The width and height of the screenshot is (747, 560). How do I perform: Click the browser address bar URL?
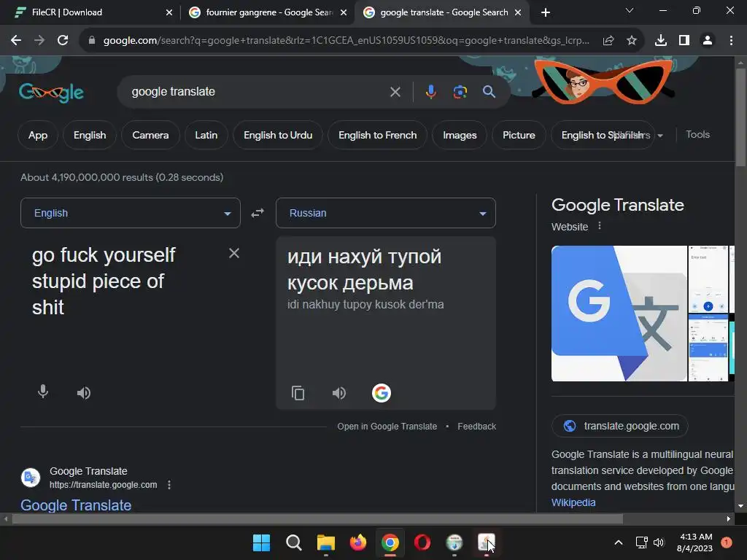tap(346, 41)
